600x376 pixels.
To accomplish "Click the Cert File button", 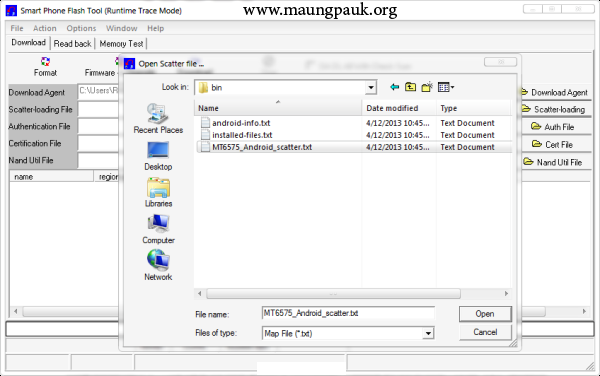I will [x=556, y=145].
